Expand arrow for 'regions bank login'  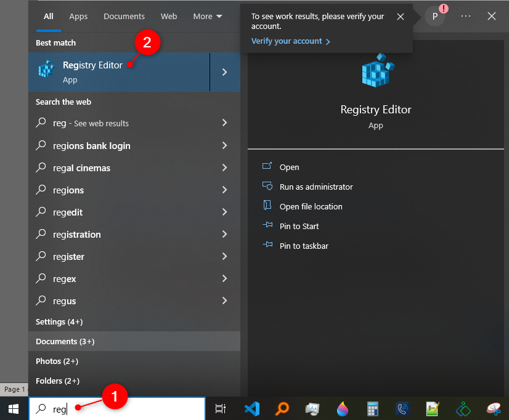[225, 145]
